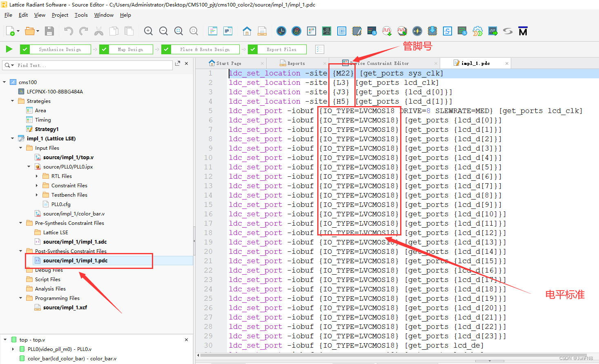This screenshot has width=599, height=364.
Task: Open the Start Page with the home icon
Action: (247, 31)
